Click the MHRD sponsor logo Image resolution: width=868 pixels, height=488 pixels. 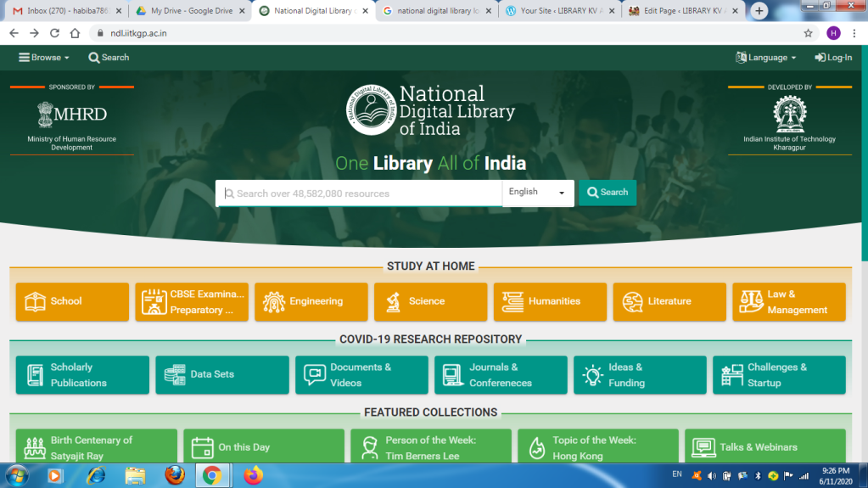coord(72,115)
